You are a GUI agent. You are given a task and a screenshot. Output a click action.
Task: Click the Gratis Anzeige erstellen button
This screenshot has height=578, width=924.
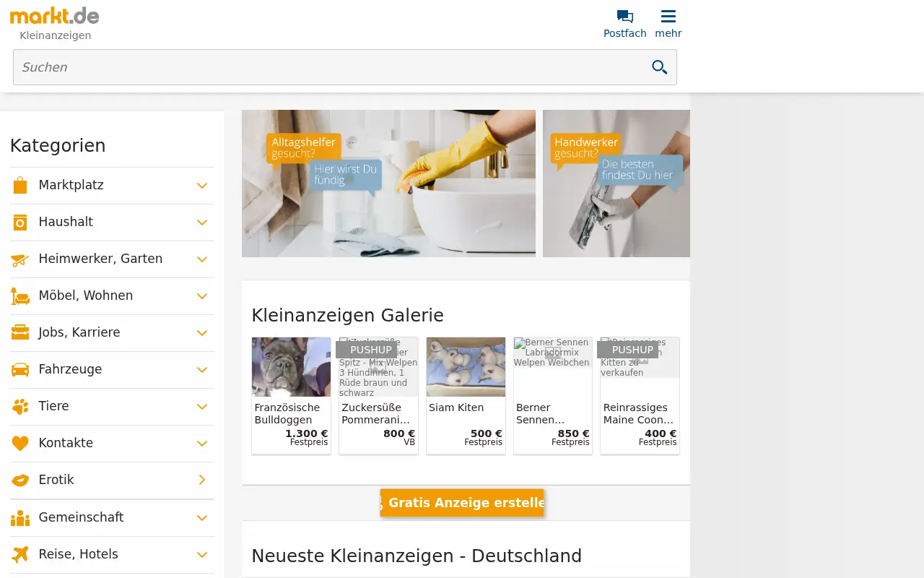point(462,503)
